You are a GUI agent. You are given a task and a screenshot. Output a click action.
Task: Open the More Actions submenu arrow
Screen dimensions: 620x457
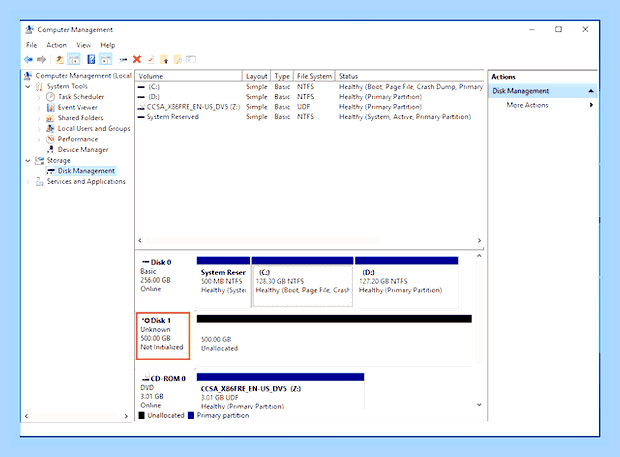591,105
